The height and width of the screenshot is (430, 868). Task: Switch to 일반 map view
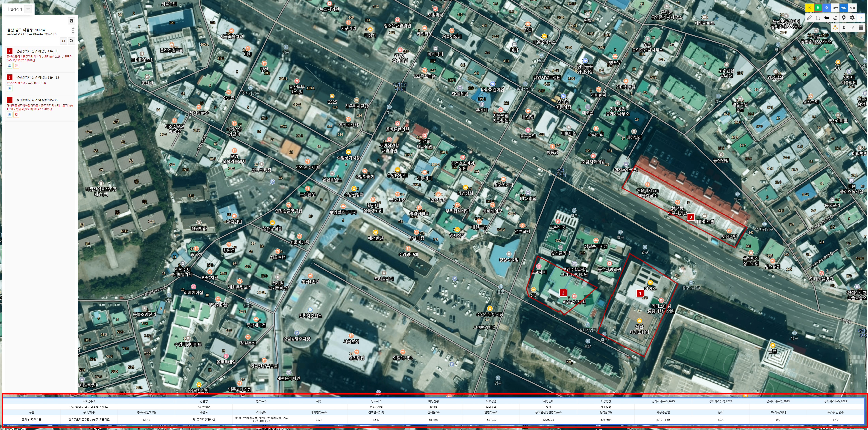pos(835,8)
